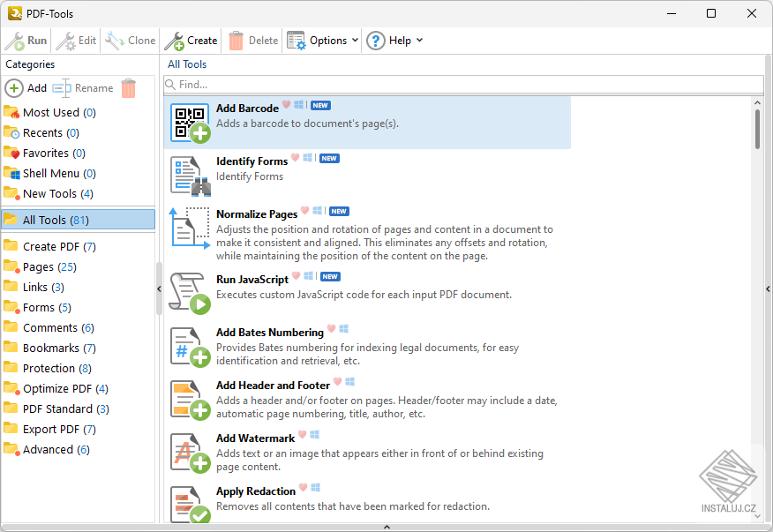Click the category trash bin icon
Image resolution: width=773 pixels, height=532 pixels.
click(128, 88)
